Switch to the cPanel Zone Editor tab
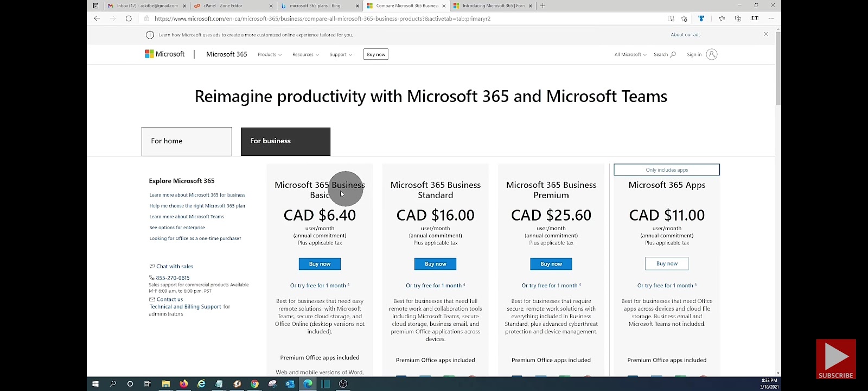The image size is (868, 391). pyautogui.click(x=233, y=6)
